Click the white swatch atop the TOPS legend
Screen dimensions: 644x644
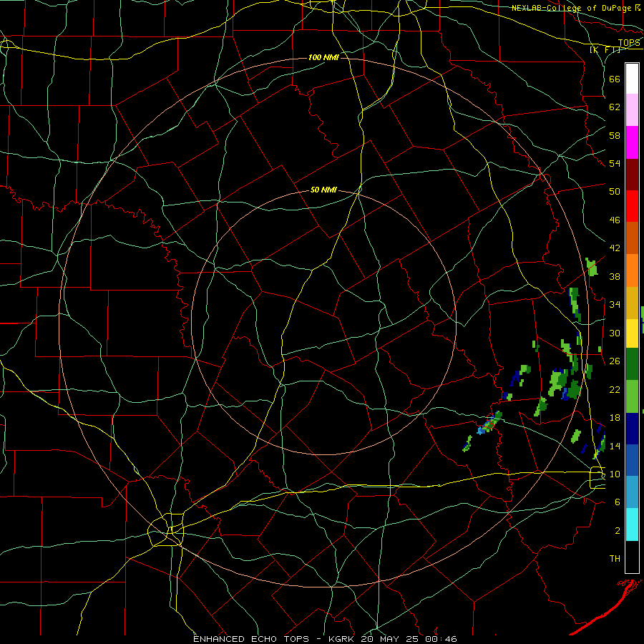(632, 79)
